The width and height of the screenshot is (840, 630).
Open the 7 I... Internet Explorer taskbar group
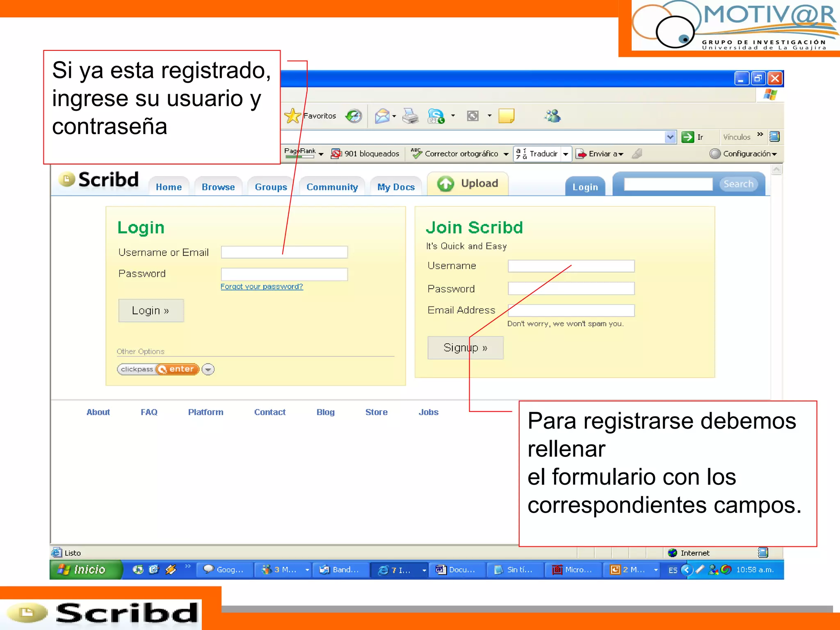(x=399, y=570)
